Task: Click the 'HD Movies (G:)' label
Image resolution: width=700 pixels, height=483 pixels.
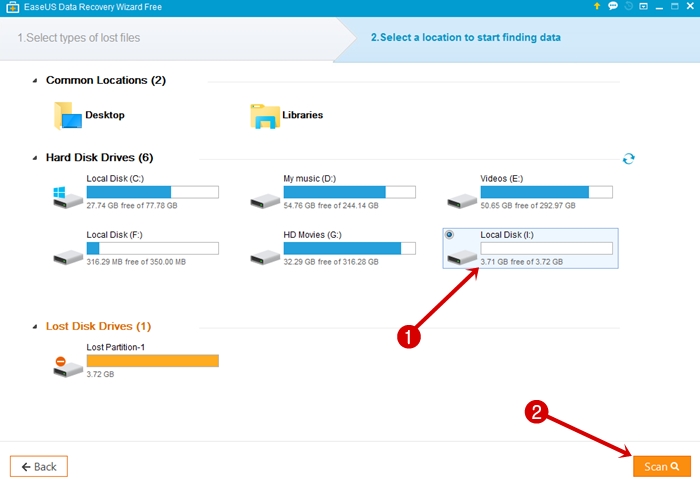Action: pos(312,235)
